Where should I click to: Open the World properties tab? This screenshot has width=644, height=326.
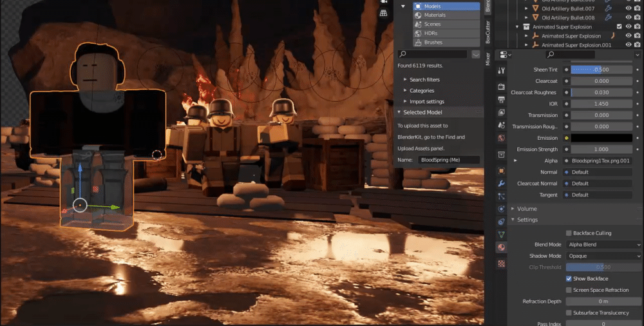pos(501,138)
